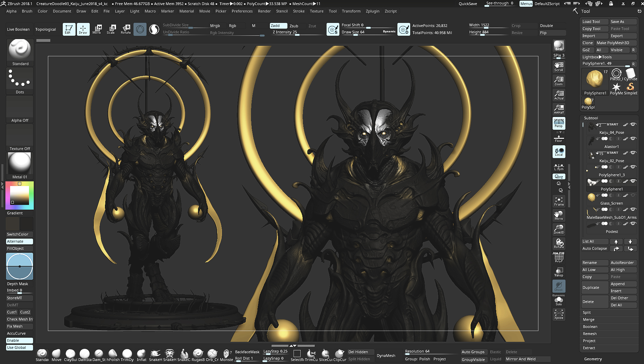The width and height of the screenshot is (644, 364).
Task: Select the Standard brush thumbnail
Action: coord(20,52)
